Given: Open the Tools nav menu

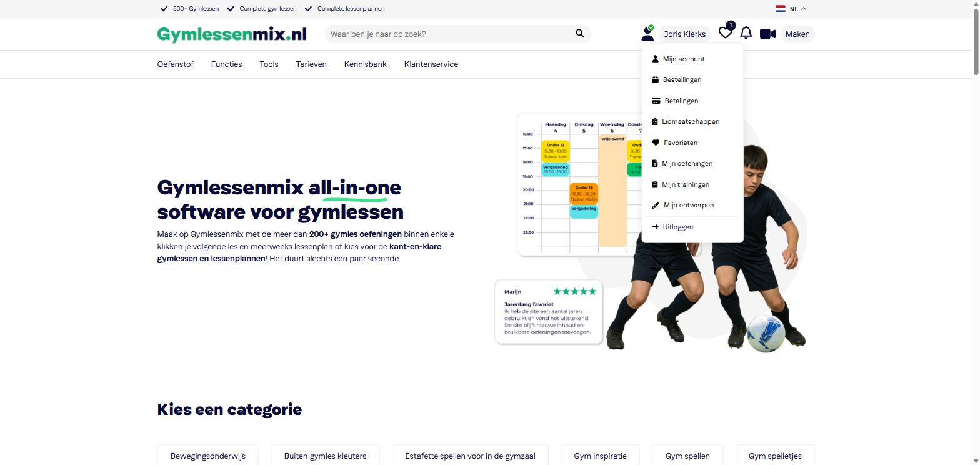Looking at the screenshot, I should (x=269, y=64).
